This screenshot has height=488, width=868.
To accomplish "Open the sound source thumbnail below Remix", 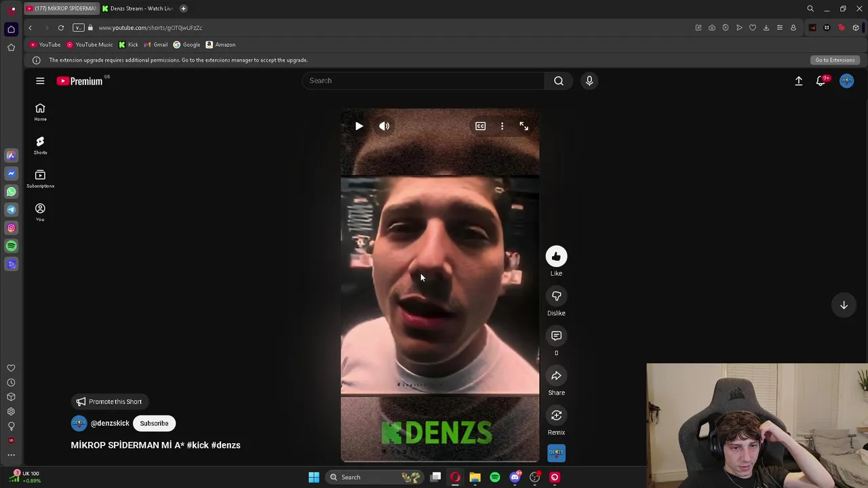I will (x=556, y=453).
